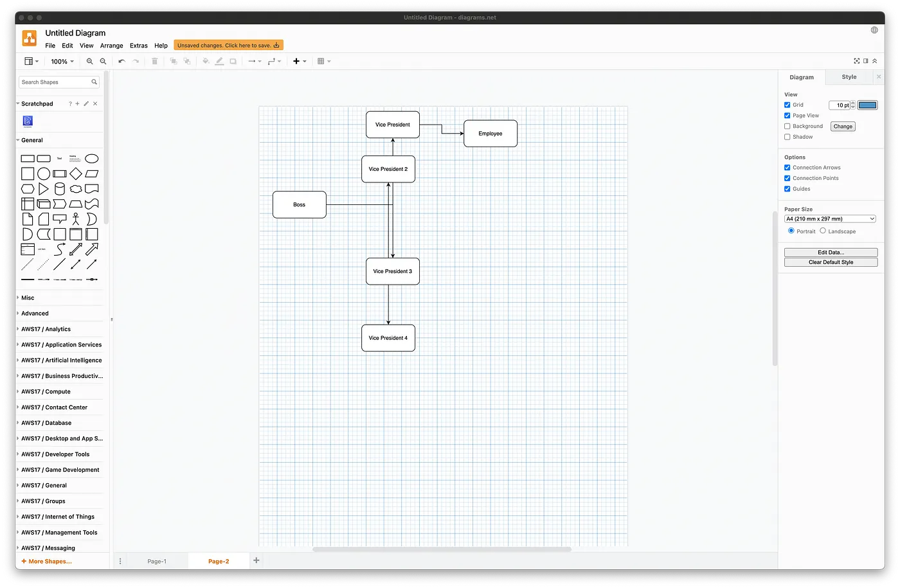The height and width of the screenshot is (588, 900).
Task: Click the Table icon in the toolbar
Action: click(321, 61)
